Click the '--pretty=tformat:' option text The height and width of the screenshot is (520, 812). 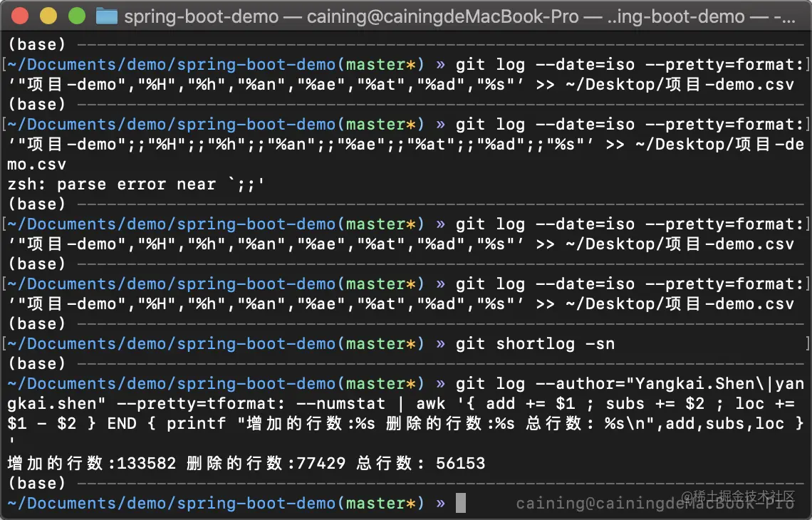(x=201, y=403)
